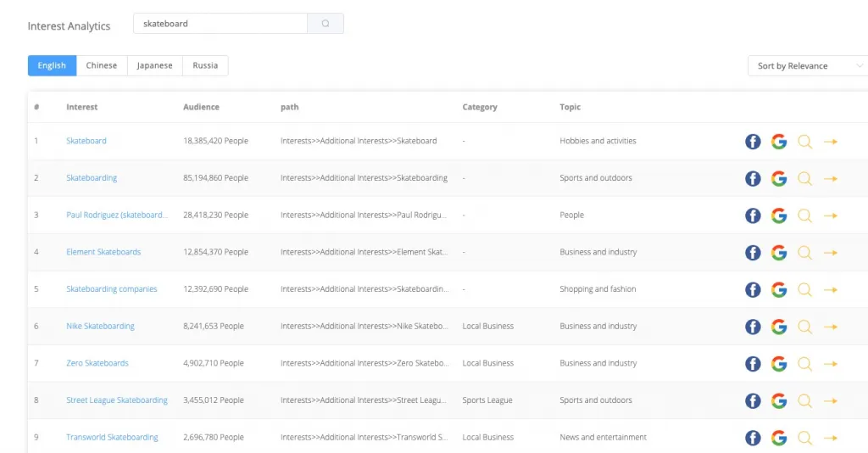868x453 pixels.
Task: Click Google icon in Nike Skateboarding row
Action: tap(779, 327)
